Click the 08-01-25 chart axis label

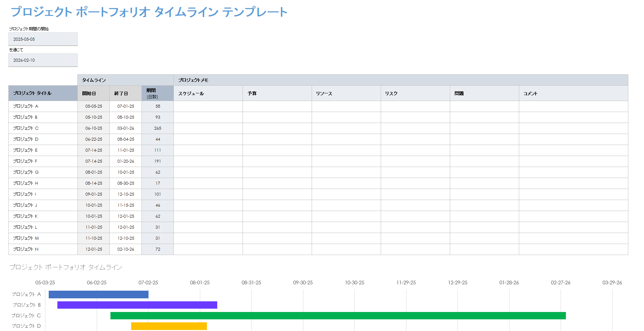pos(200,283)
